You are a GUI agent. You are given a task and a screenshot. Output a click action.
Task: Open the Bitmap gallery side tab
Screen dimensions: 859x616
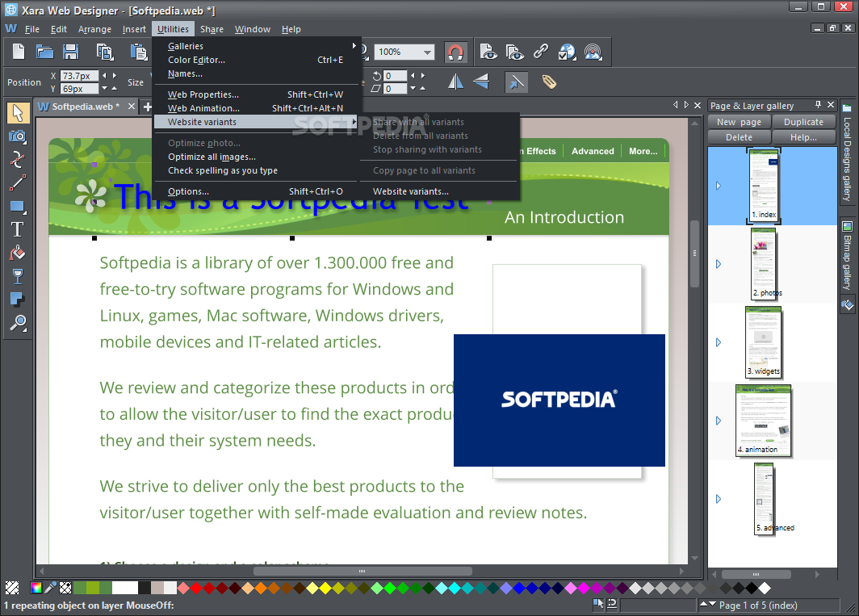pos(847,256)
